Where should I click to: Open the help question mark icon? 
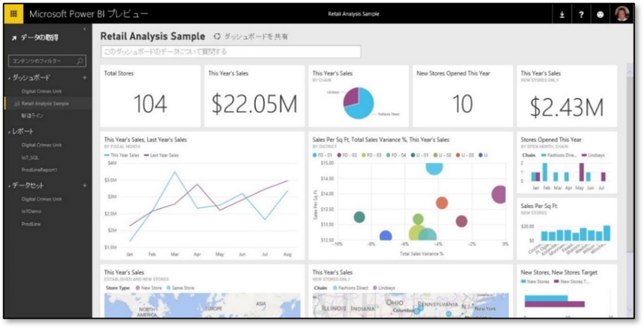click(581, 14)
